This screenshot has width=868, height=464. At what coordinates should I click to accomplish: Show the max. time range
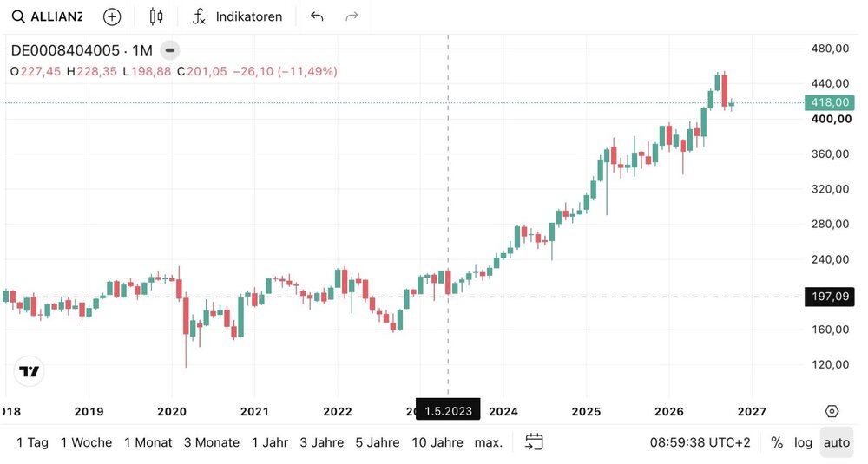[x=488, y=442]
